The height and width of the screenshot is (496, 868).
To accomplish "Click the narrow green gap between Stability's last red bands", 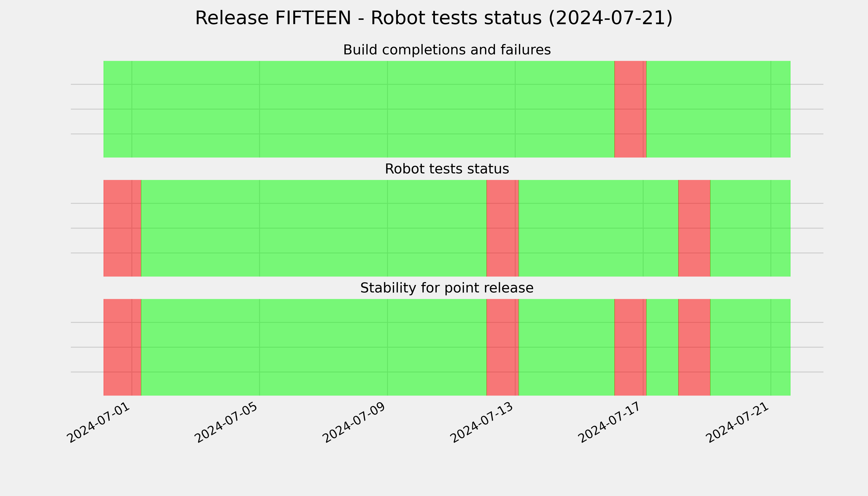I will [x=663, y=347].
